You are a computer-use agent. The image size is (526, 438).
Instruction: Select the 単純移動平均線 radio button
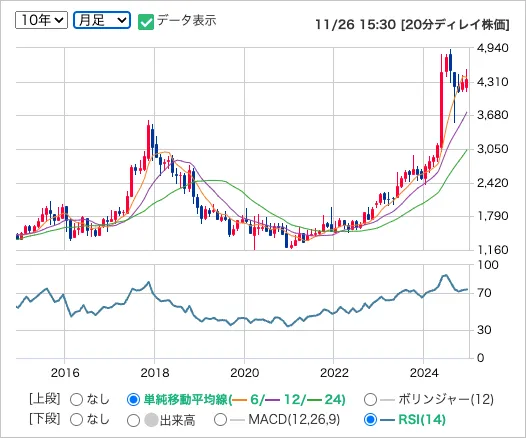pos(133,400)
